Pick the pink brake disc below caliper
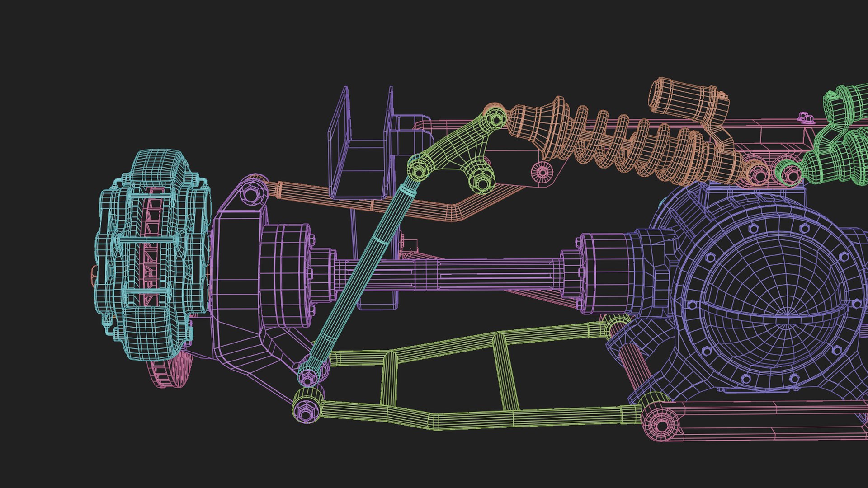The height and width of the screenshot is (488, 868). point(171,368)
